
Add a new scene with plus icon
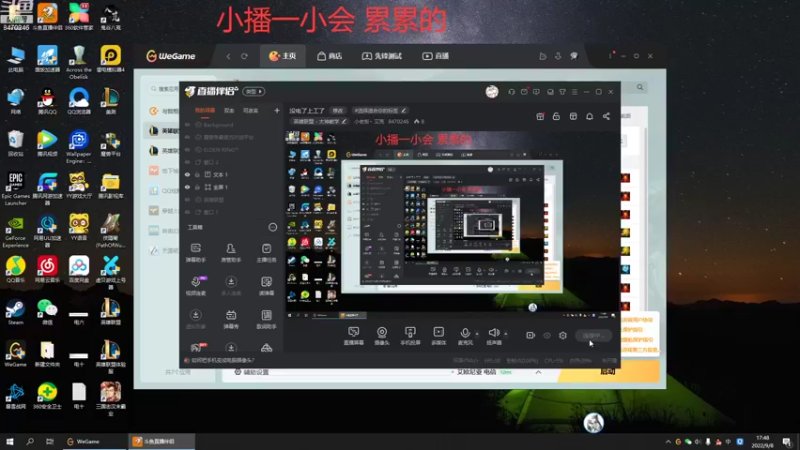click(277, 110)
